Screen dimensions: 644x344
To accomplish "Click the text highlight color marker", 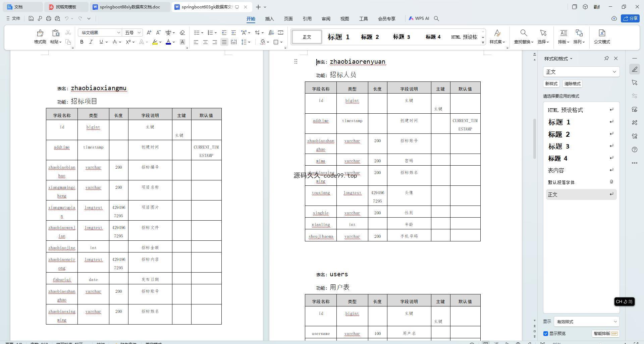I will (x=155, y=42).
